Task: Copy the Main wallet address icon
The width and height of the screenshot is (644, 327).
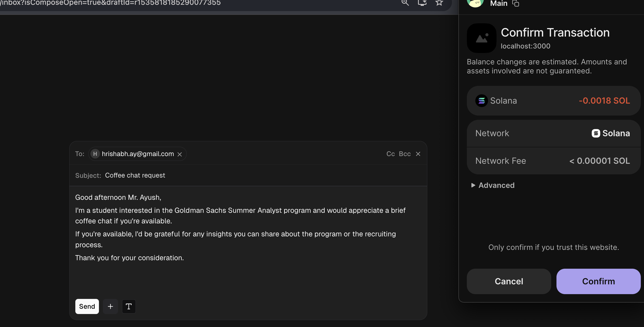Action: [515, 3]
